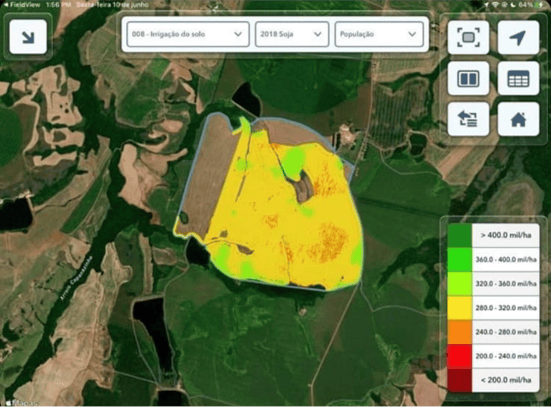Screen dimensions: 551x407
Task: Open the data table grid icon
Action: [518, 78]
